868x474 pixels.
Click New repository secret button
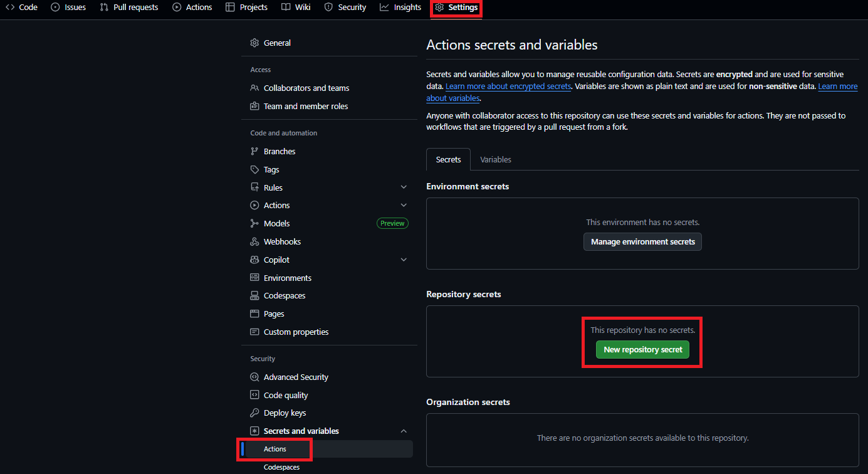[x=643, y=350]
